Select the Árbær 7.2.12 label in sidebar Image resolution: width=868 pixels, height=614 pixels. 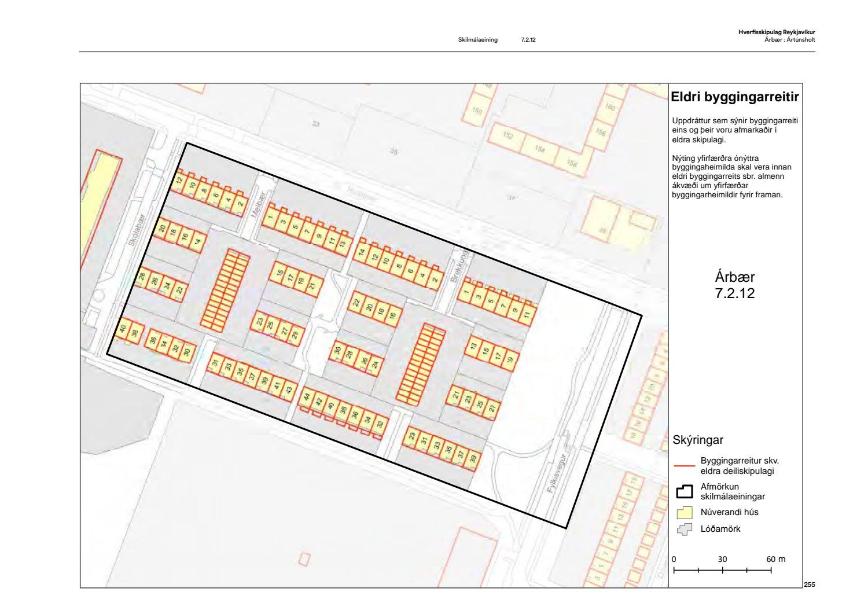point(734,285)
